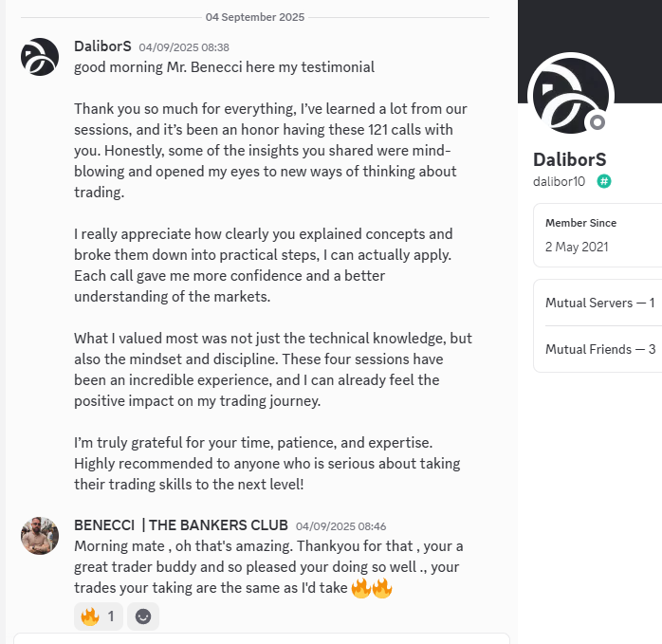The width and height of the screenshot is (662, 644).
Task: Click the dalibor10 username in the profile panel
Action: click(x=560, y=181)
